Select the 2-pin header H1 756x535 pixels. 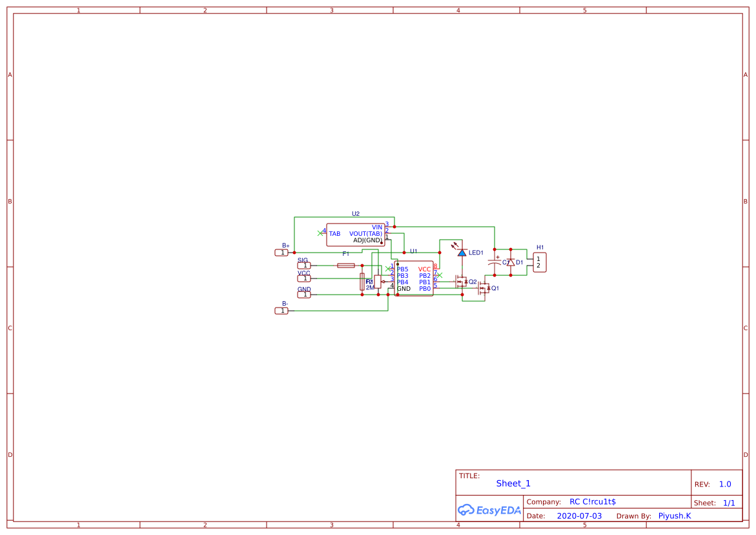(x=539, y=260)
